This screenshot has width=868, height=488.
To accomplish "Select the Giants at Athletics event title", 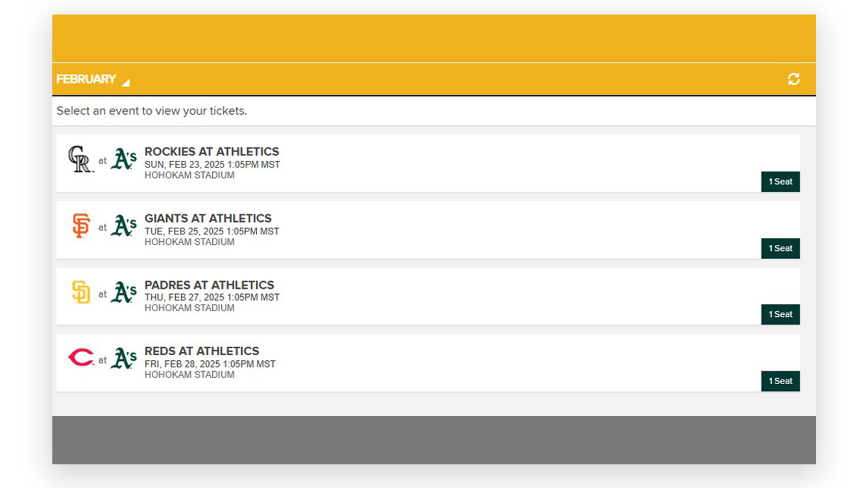I will pyautogui.click(x=208, y=218).
